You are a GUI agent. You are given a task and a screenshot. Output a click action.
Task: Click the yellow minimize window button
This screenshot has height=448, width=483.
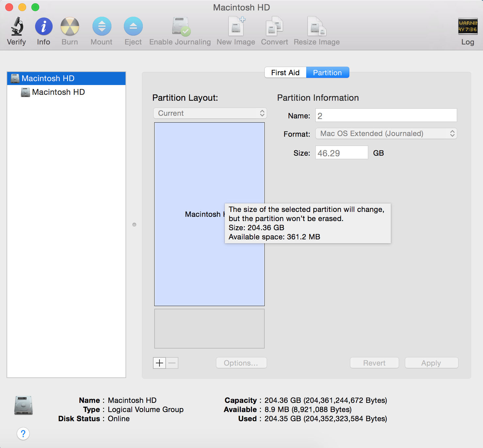[22, 7]
